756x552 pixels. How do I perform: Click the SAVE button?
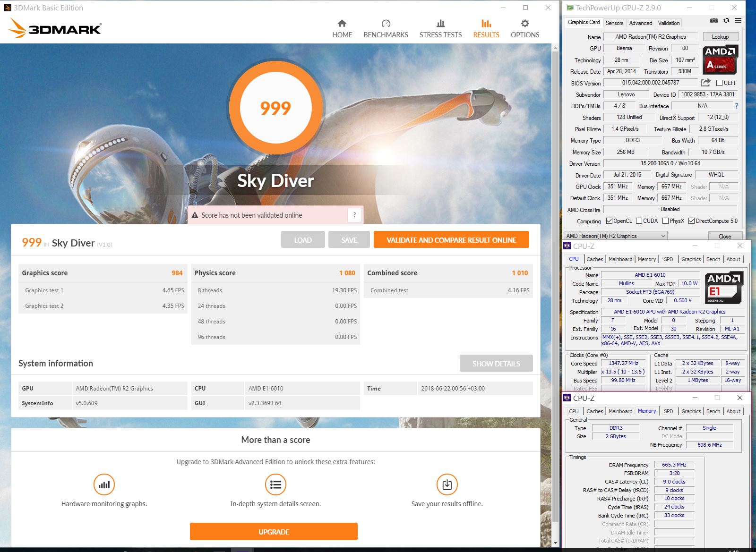coord(349,240)
